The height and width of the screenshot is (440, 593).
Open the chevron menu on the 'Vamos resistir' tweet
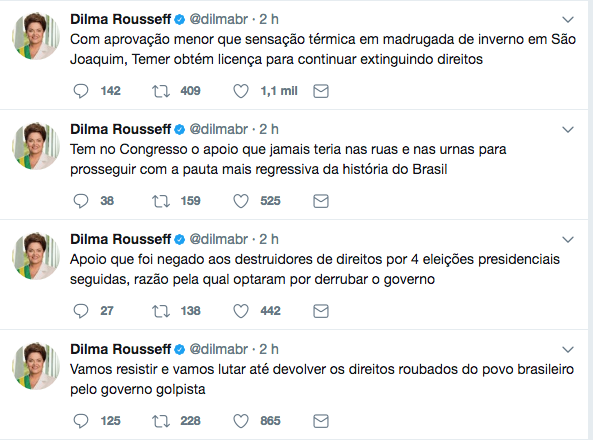(568, 350)
